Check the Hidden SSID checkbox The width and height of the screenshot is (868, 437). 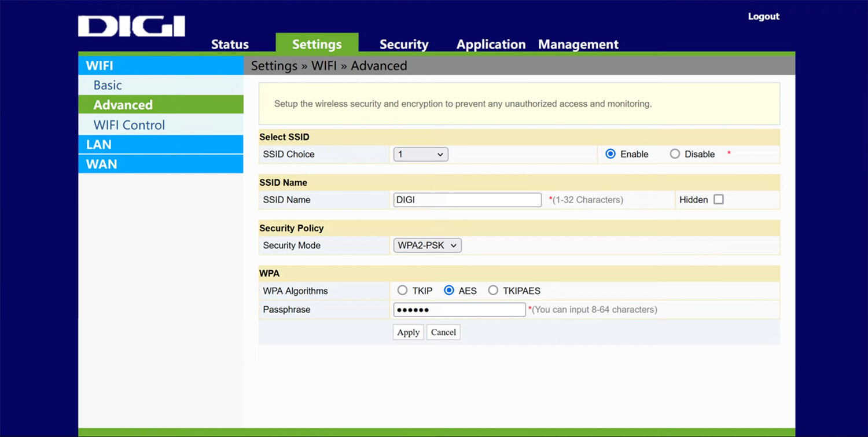coord(719,200)
